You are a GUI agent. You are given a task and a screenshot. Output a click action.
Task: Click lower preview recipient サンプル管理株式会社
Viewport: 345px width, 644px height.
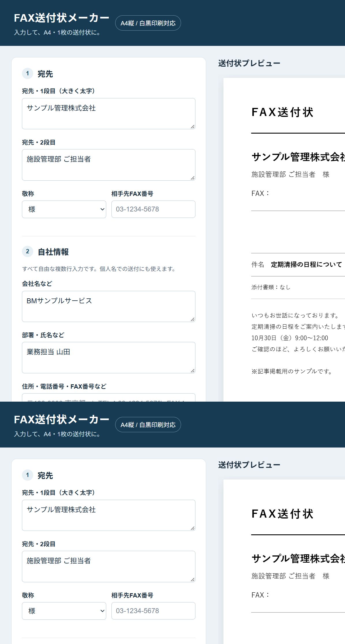point(298,559)
